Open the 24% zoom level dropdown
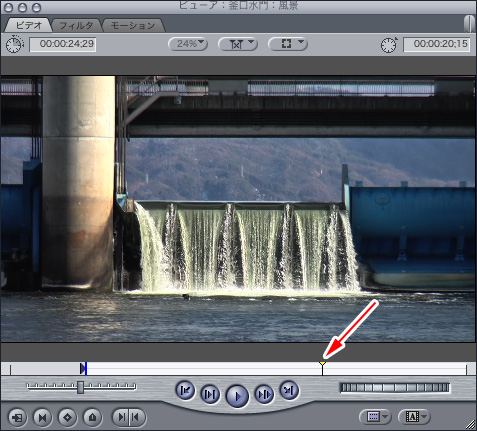 click(188, 44)
